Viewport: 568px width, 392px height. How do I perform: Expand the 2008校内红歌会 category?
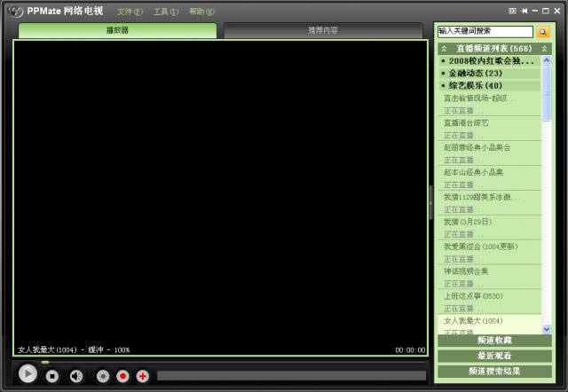(490, 61)
